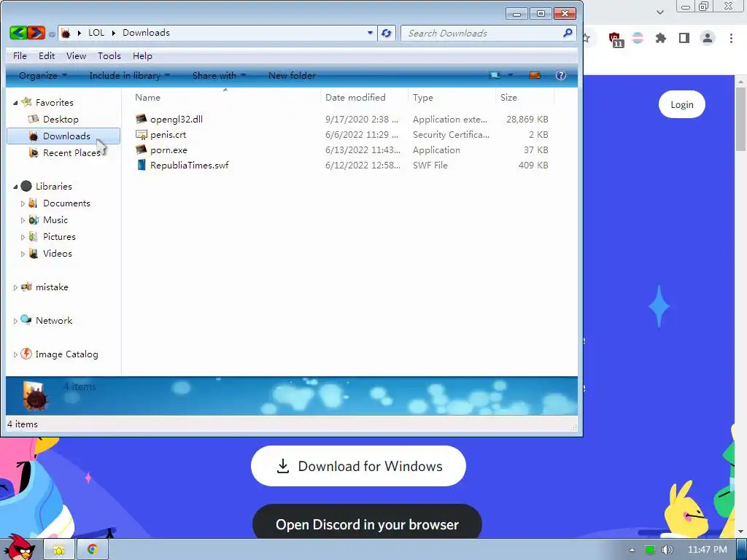Open Include in library dropdown

[130, 75]
